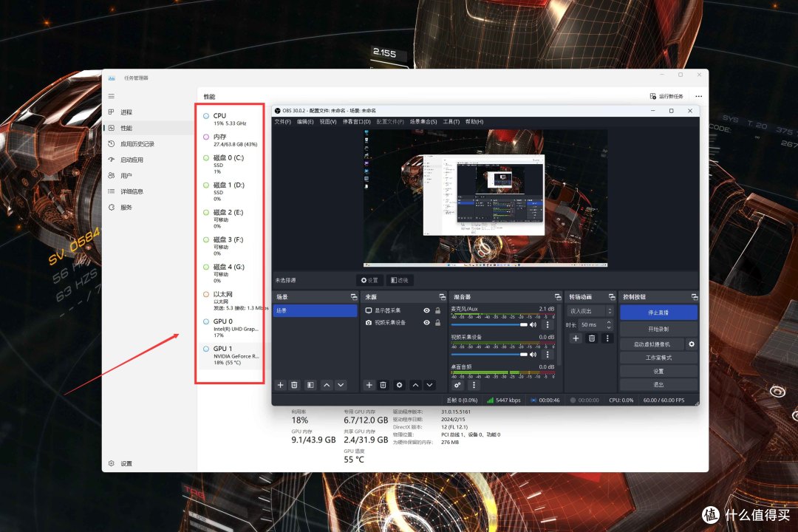
Task: Expand the Task Manager hamburger navigation menu
Action: click(x=112, y=96)
